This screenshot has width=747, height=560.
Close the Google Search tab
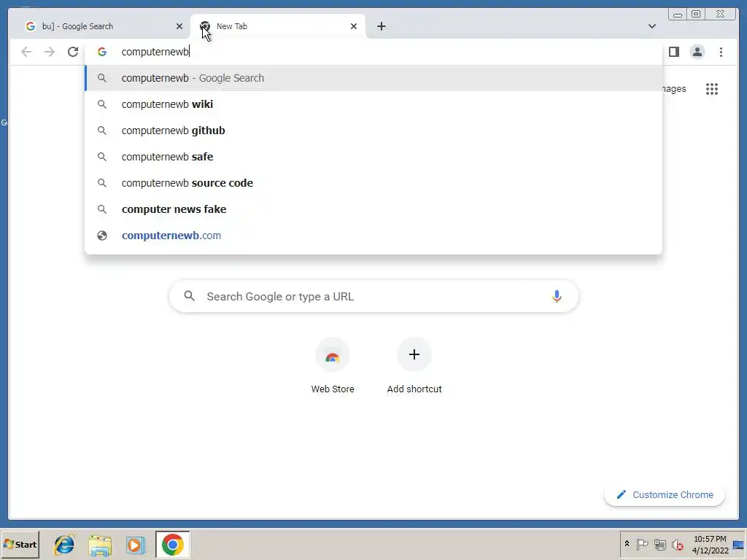pos(179,26)
